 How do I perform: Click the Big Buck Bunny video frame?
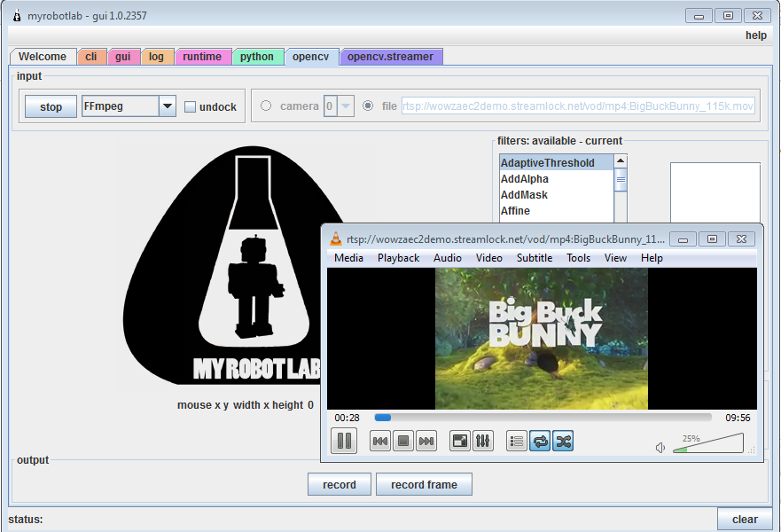542,339
